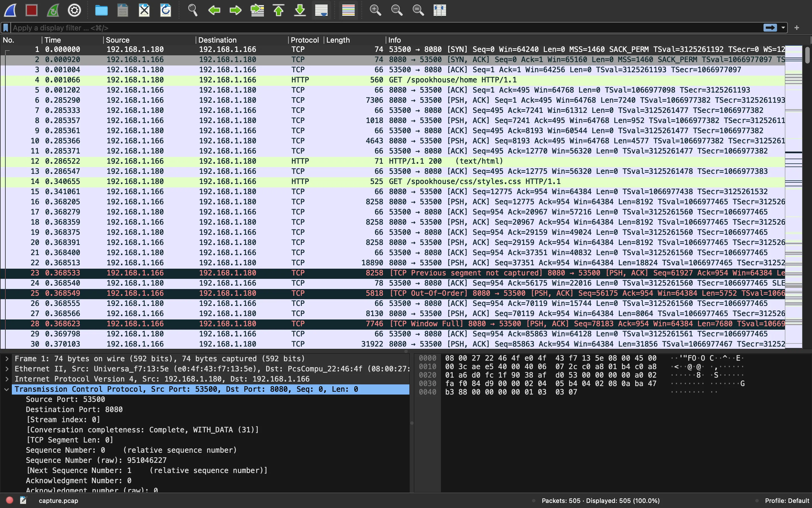Image resolution: width=812 pixels, height=508 pixels.
Task: Click Profile: Default in status bar
Action: [787, 501]
